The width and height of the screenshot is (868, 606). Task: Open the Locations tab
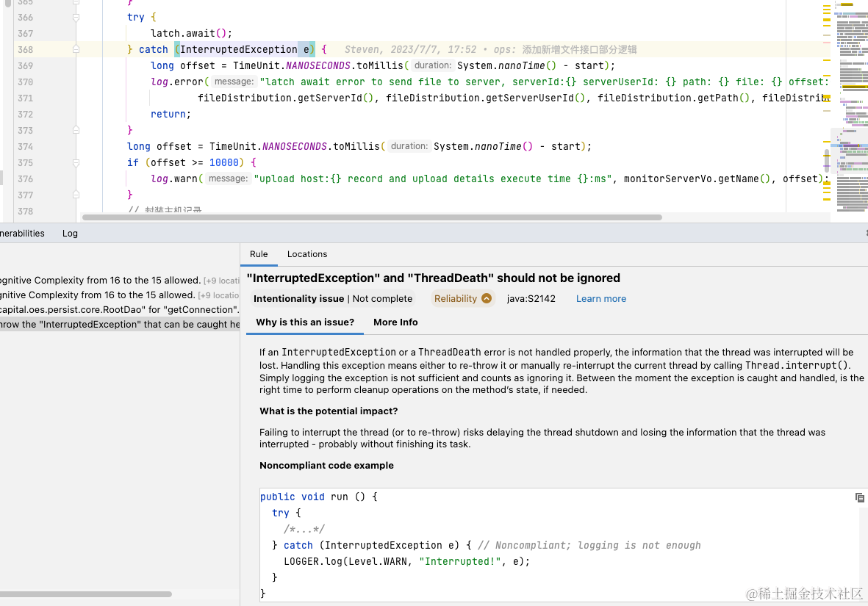pyautogui.click(x=306, y=254)
